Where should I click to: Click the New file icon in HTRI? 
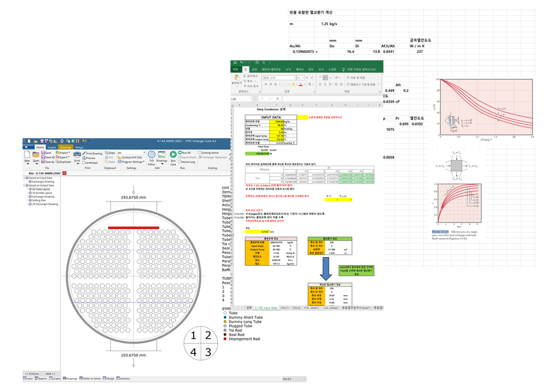[x=27, y=154]
